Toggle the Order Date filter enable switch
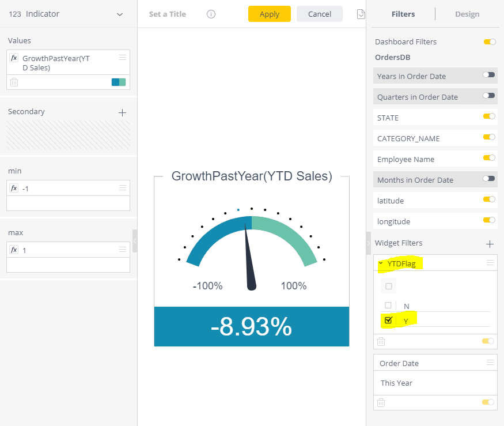Image resolution: width=504 pixels, height=426 pixels. [488, 402]
